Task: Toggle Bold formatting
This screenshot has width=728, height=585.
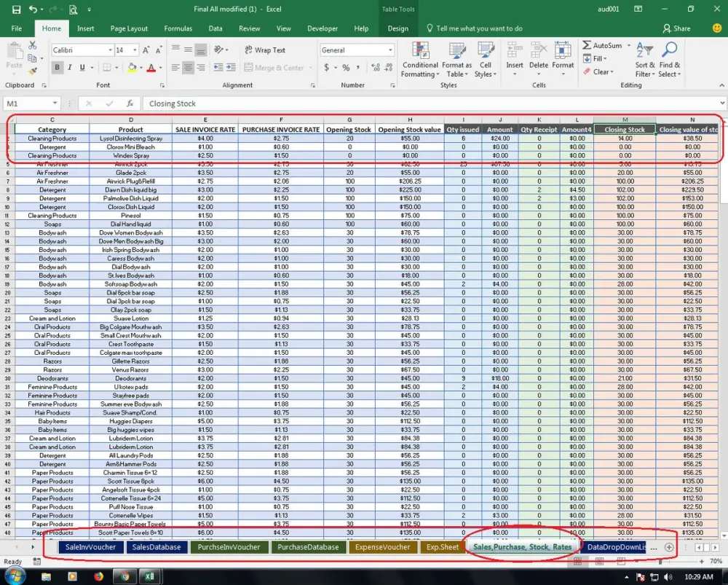Action: tap(57, 67)
